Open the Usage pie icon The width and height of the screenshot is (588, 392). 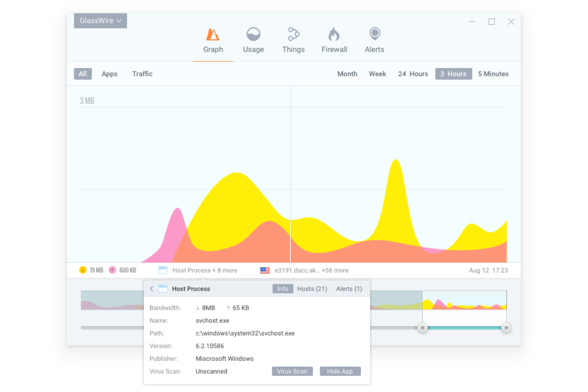click(x=253, y=34)
